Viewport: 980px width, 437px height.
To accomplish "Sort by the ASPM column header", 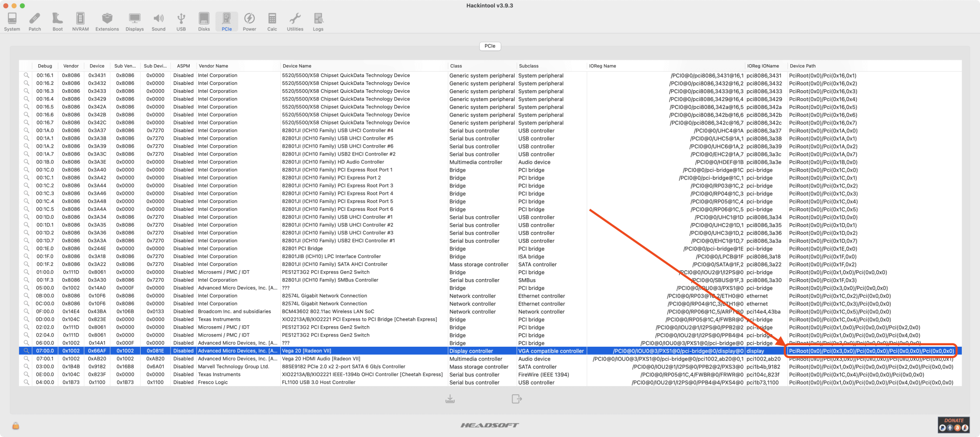I will (183, 66).
